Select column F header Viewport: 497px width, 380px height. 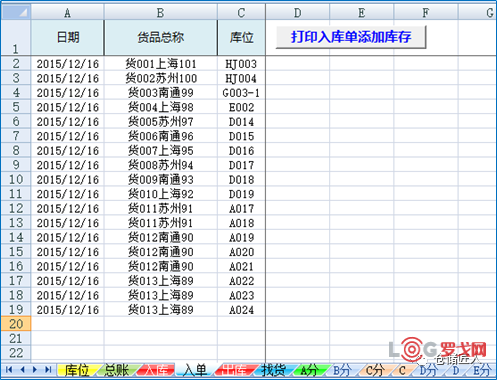tap(426, 12)
